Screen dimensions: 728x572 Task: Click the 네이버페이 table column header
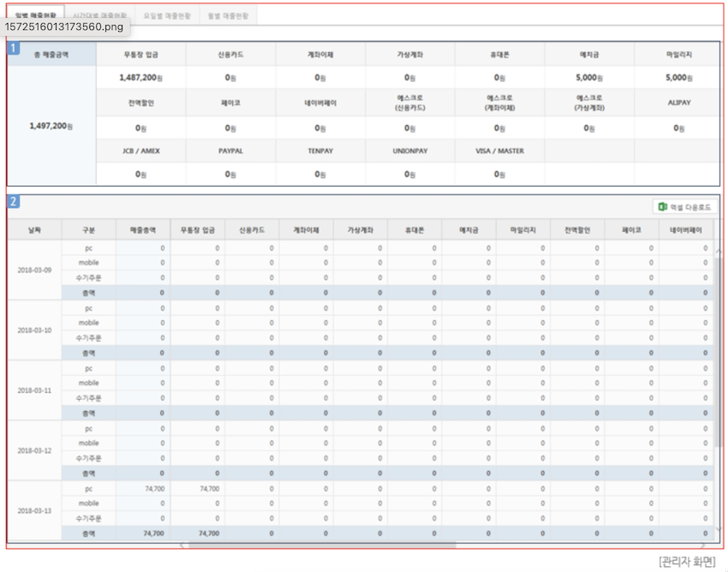coord(685,230)
